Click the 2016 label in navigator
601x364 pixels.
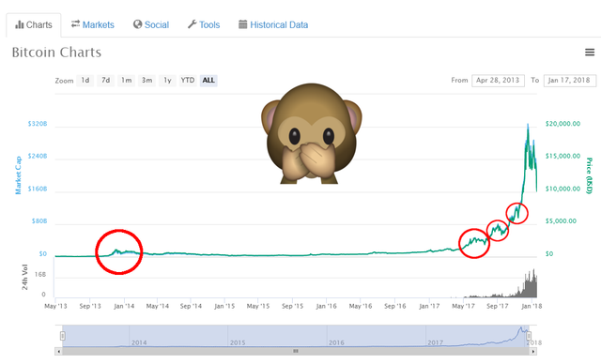336,342
